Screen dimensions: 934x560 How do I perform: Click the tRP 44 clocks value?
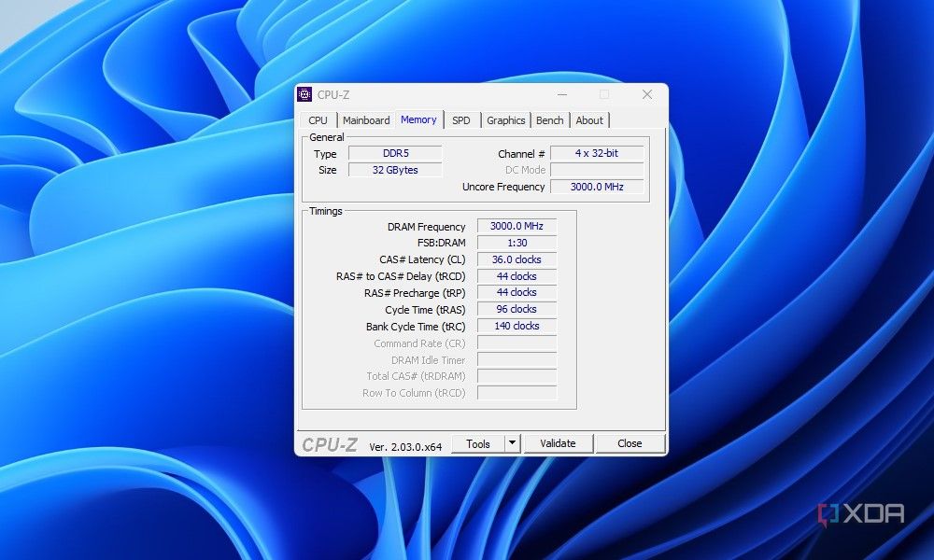point(517,293)
